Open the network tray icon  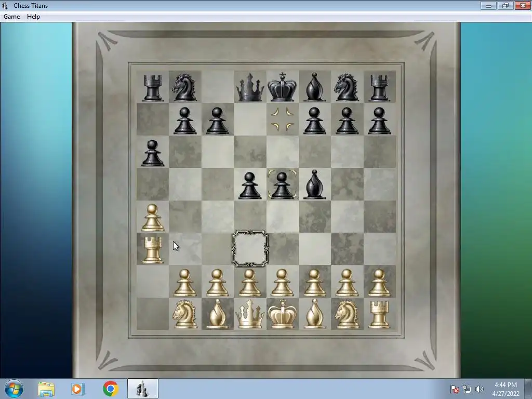(467, 389)
